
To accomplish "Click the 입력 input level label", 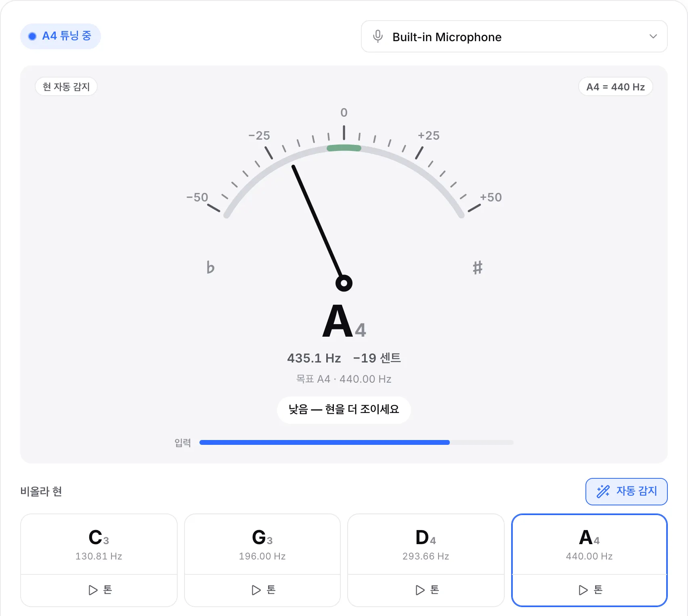I will tap(182, 443).
